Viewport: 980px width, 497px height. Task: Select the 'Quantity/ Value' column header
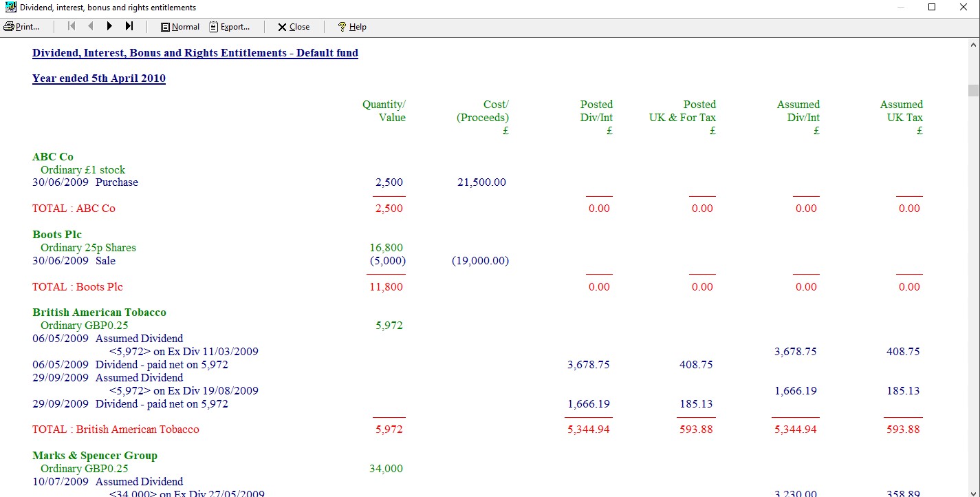384,111
